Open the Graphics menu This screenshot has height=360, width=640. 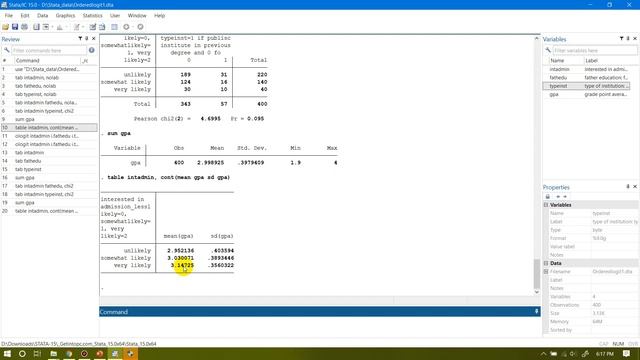65,16
